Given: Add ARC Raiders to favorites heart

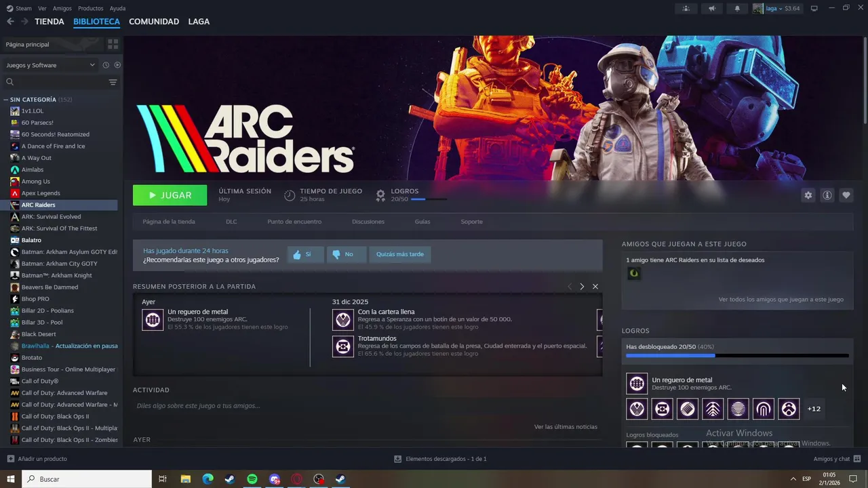Looking at the screenshot, I should 846,195.
